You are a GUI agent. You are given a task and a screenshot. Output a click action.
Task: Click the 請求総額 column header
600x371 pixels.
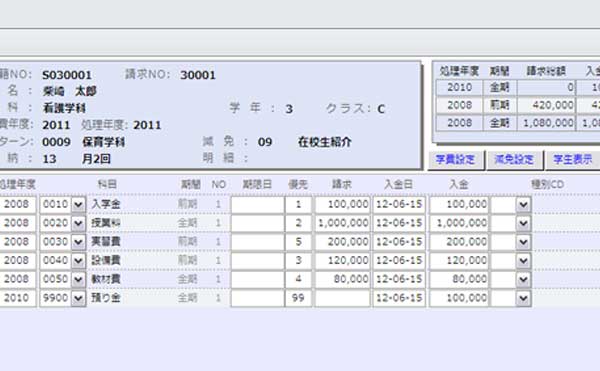click(546, 71)
